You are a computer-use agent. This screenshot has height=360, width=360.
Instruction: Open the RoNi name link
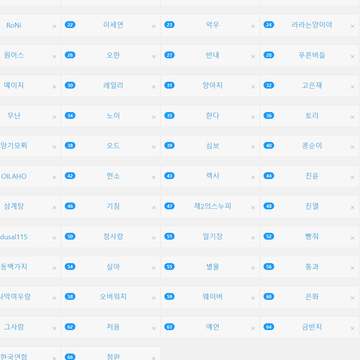(x=14, y=25)
